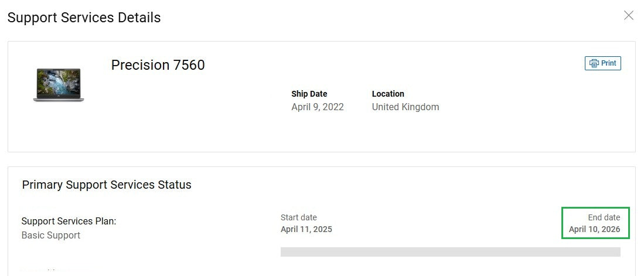This screenshot has height=276, width=644.
Task: Click the support period progress bar
Action: pos(450,252)
